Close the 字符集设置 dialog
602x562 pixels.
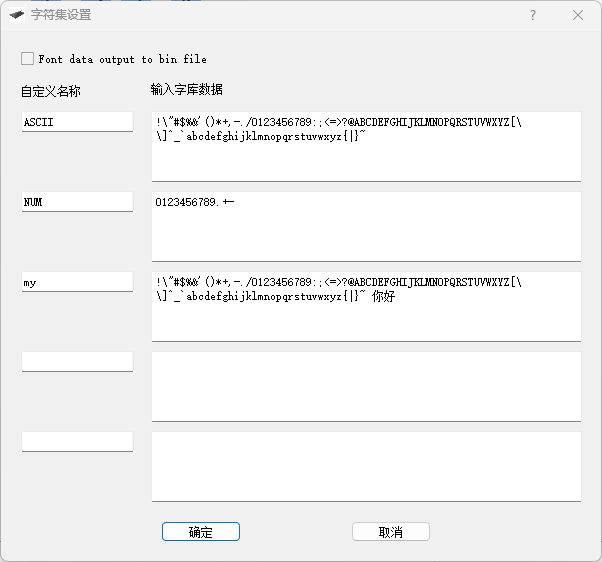click(x=578, y=15)
